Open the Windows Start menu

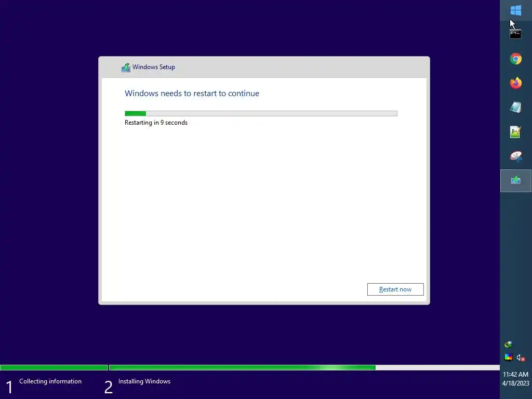tap(516, 10)
